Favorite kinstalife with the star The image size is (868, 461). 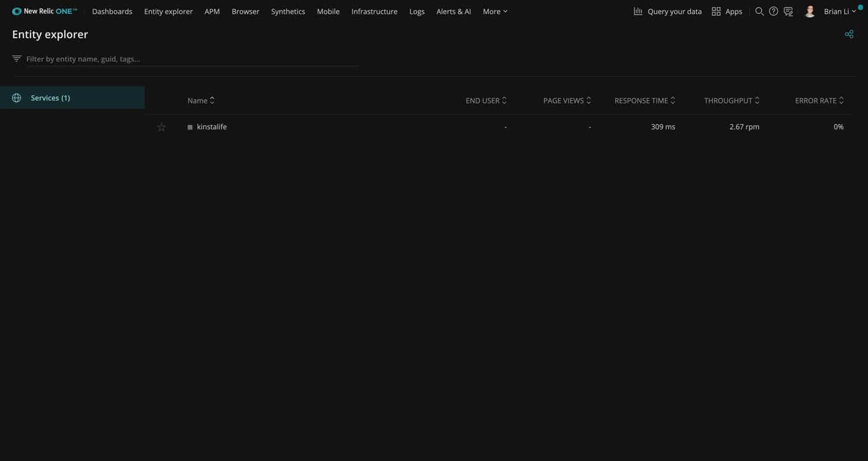tap(161, 127)
